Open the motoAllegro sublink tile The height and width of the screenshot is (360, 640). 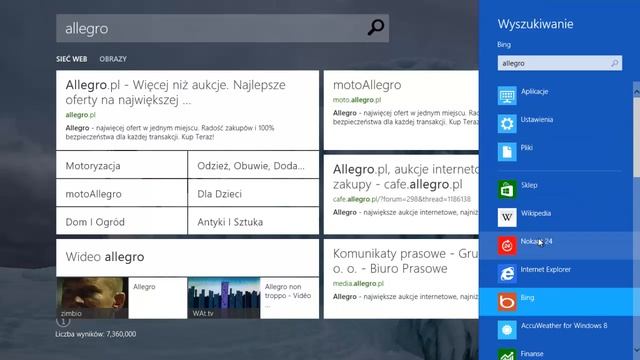[x=122, y=194]
